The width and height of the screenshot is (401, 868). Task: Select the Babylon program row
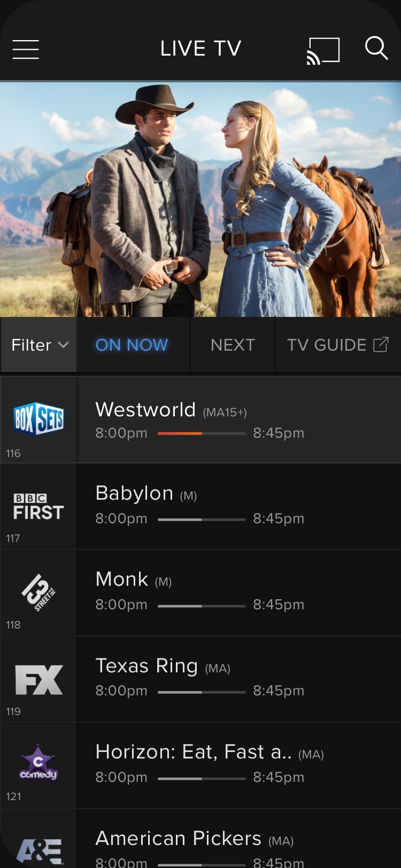tap(239, 506)
